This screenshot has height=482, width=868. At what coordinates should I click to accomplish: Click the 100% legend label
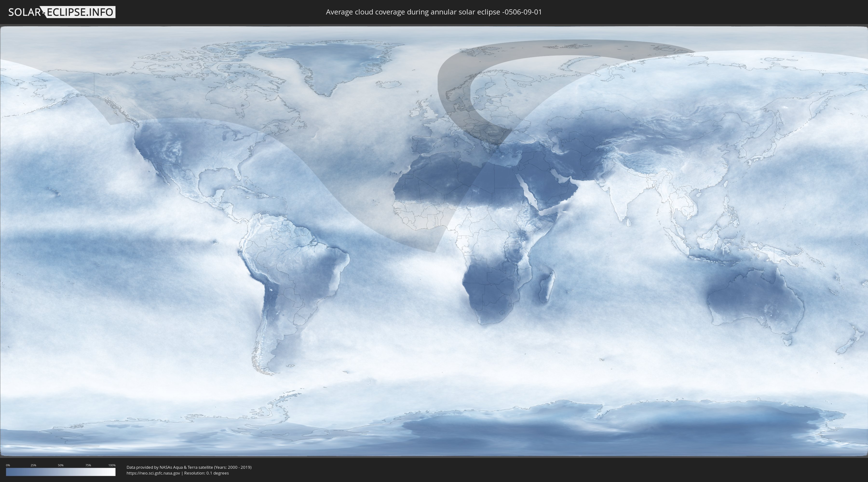(x=112, y=465)
